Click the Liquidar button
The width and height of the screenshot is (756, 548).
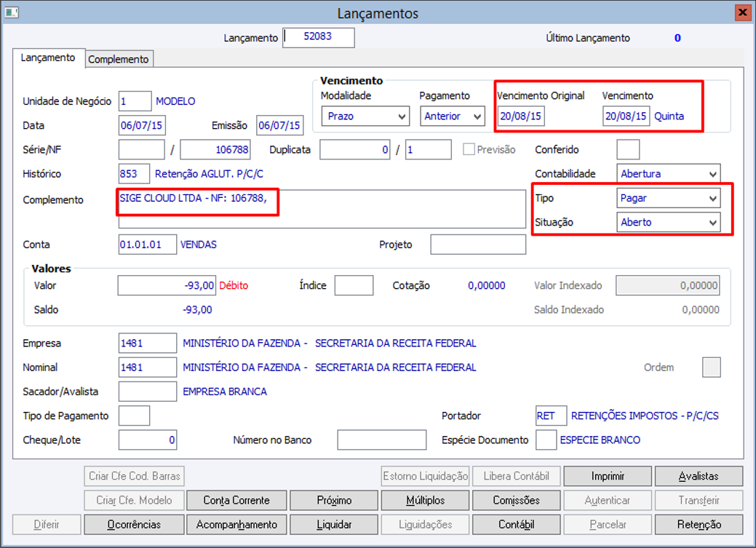pos(334,525)
